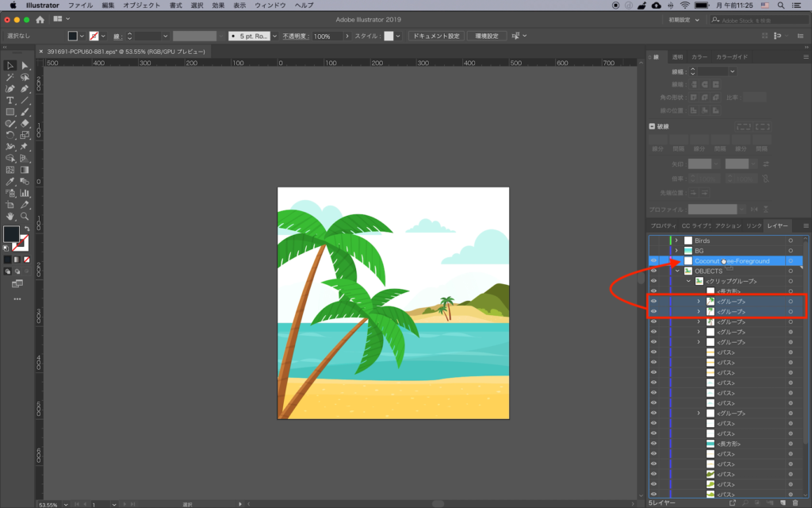
Task: Swap fill and stroke colors arrow
Action: [26, 229]
